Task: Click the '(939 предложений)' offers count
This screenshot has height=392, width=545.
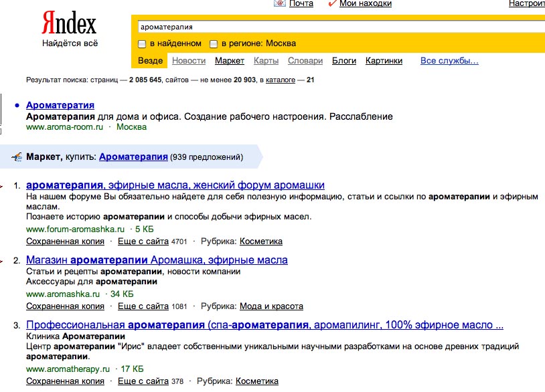Action: pyautogui.click(x=206, y=157)
